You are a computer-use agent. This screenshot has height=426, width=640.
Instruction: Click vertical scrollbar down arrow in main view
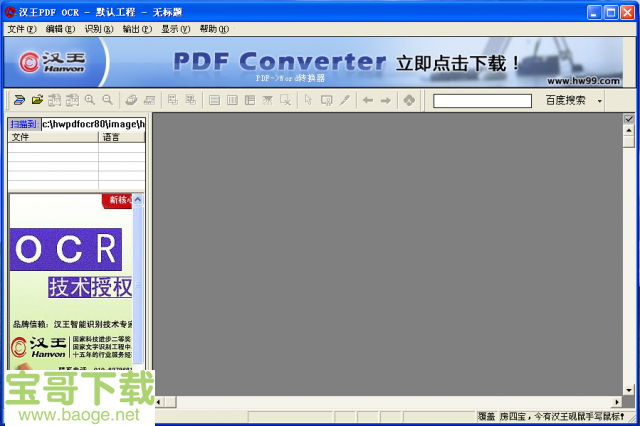(x=629, y=390)
